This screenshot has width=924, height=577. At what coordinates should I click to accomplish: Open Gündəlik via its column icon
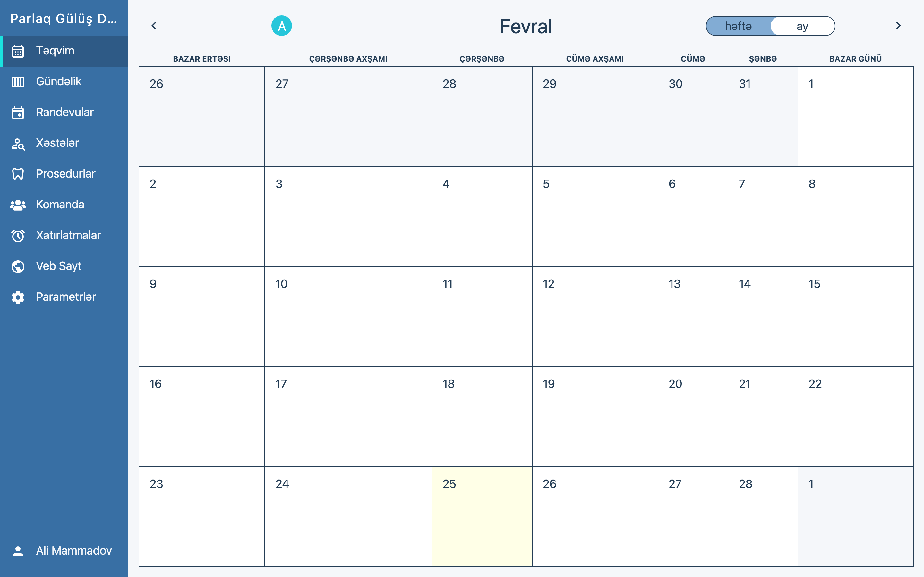point(18,82)
